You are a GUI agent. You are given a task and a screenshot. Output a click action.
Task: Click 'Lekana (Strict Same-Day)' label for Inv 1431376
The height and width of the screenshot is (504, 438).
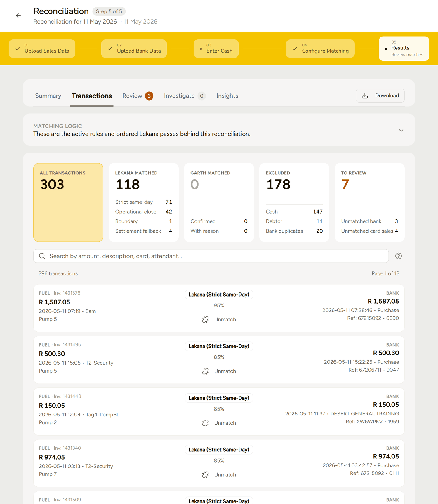coord(219,295)
